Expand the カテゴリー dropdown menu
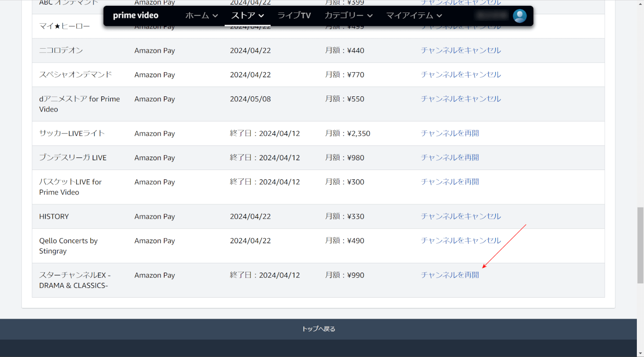The height and width of the screenshot is (357, 644). point(349,16)
